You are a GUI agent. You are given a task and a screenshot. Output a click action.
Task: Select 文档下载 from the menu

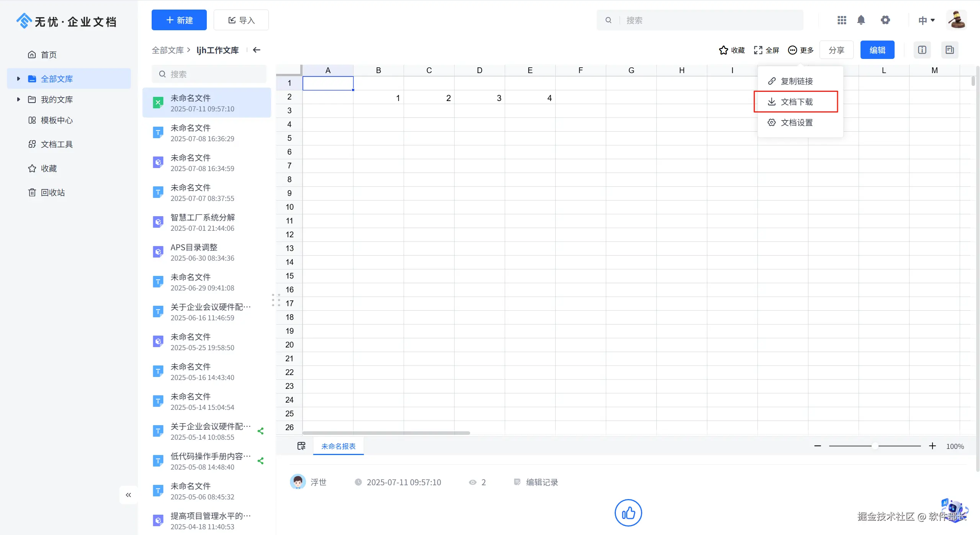coord(796,102)
